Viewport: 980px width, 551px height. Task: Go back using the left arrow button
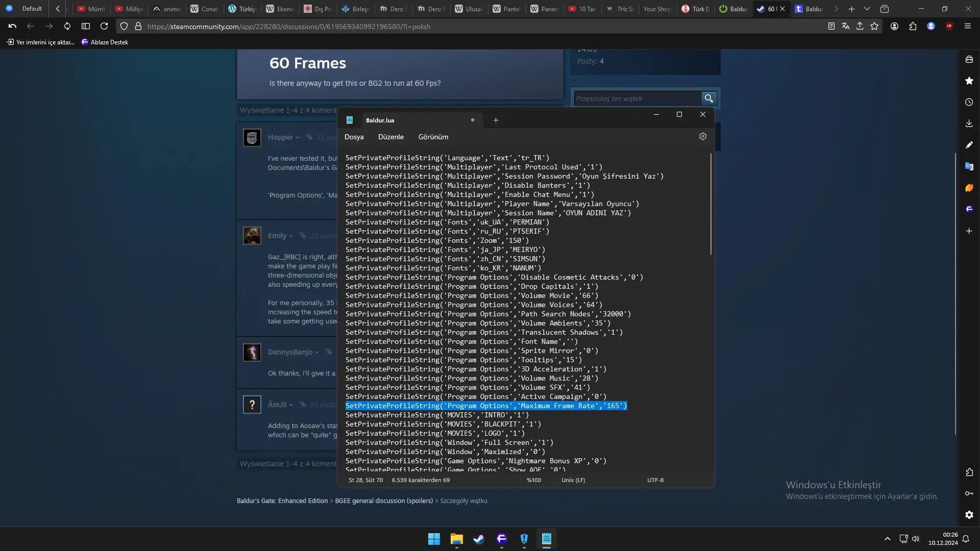coord(31,26)
